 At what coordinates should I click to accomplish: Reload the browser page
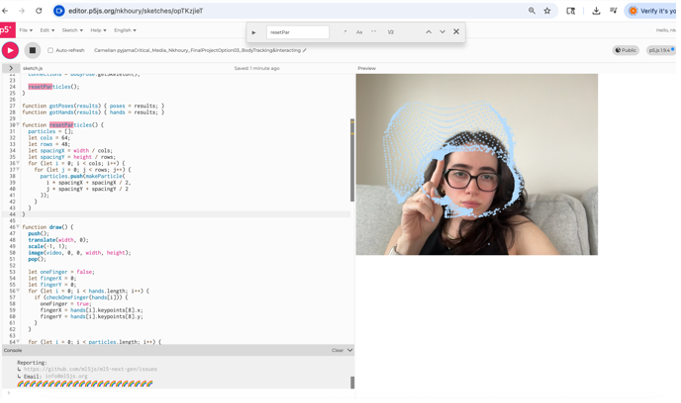point(39,11)
